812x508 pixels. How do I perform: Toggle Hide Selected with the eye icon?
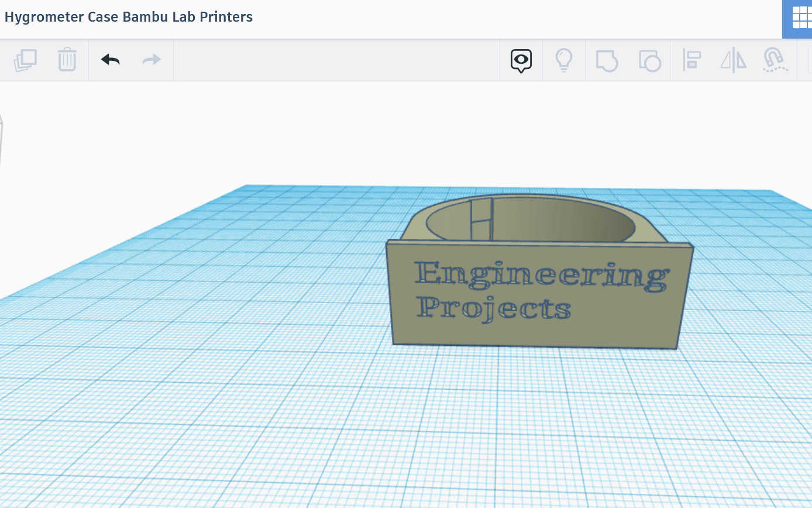[521, 60]
